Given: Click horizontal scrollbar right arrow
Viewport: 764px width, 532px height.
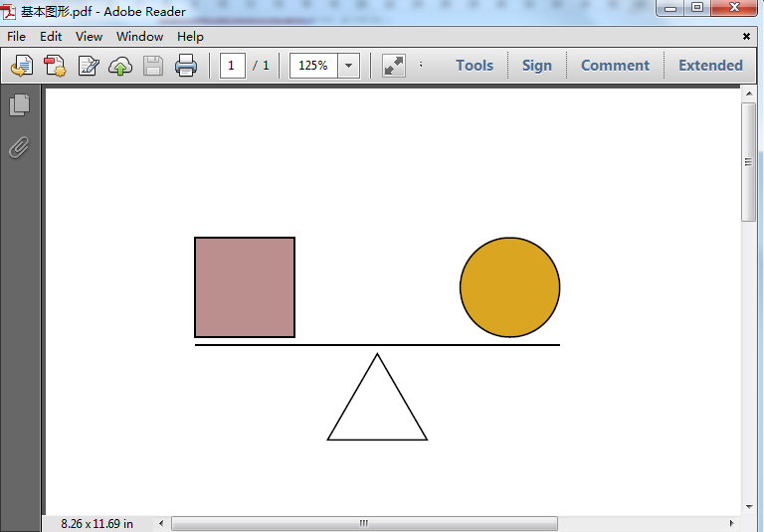Looking at the screenshot, I should tap(731, 523).
